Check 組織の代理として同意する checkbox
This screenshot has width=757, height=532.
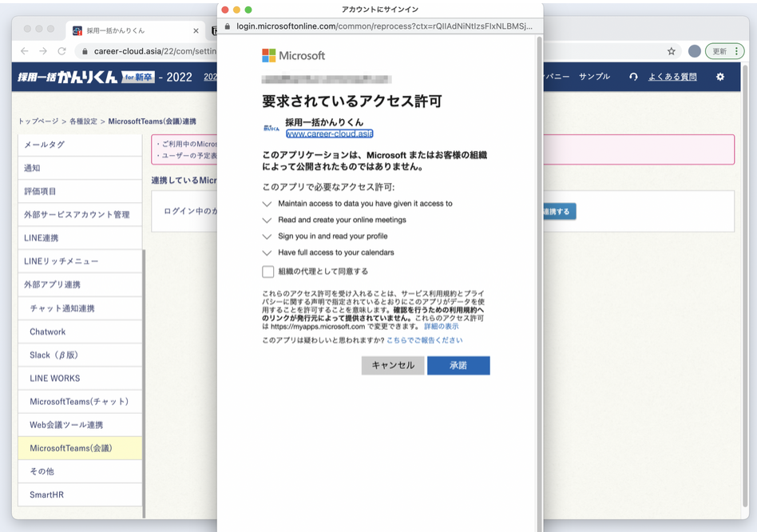(x=268, y=272)
